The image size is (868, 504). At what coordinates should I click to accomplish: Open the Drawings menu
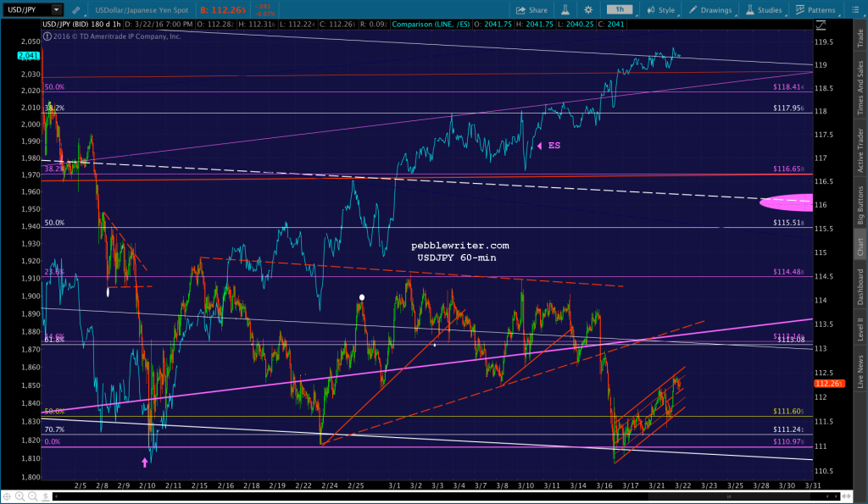coord(710,10)
